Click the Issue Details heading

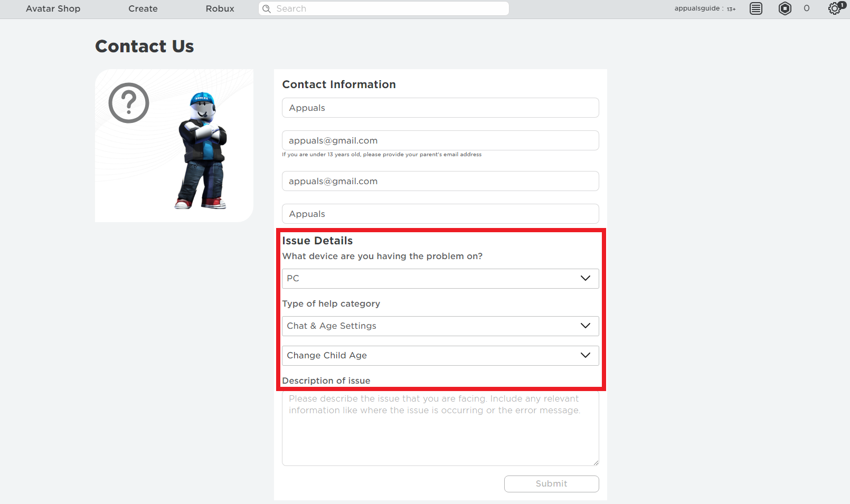click(x=317, y=241)
